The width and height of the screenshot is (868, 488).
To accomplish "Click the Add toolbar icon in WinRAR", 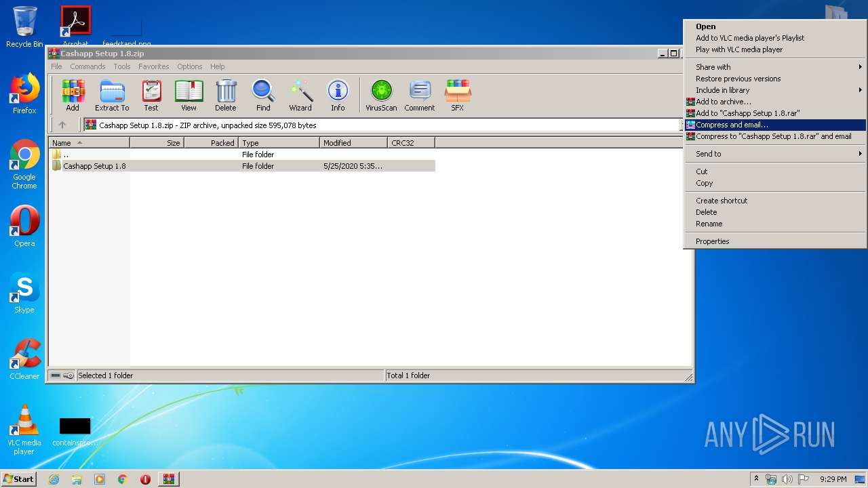I will tap(73, 96).
